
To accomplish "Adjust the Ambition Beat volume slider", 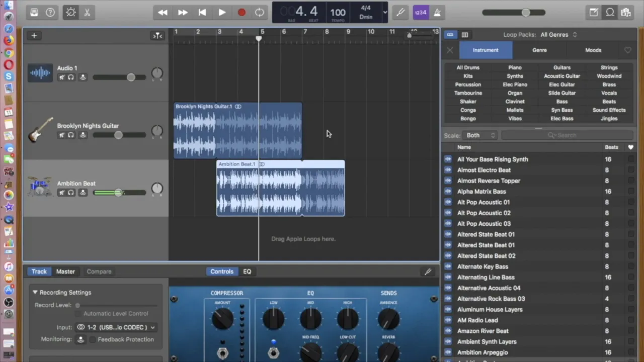I will click(119, 193).
